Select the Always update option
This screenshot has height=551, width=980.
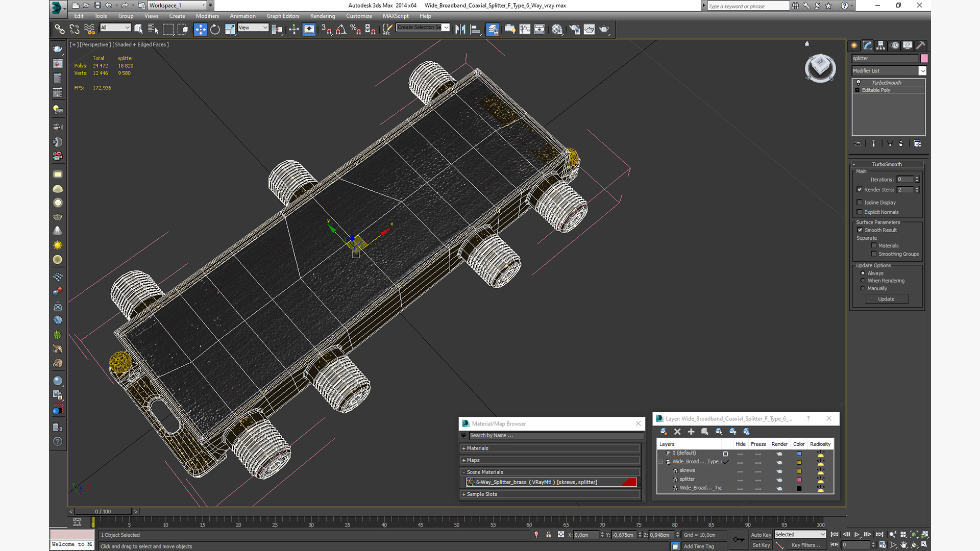(x=863, y=273)
